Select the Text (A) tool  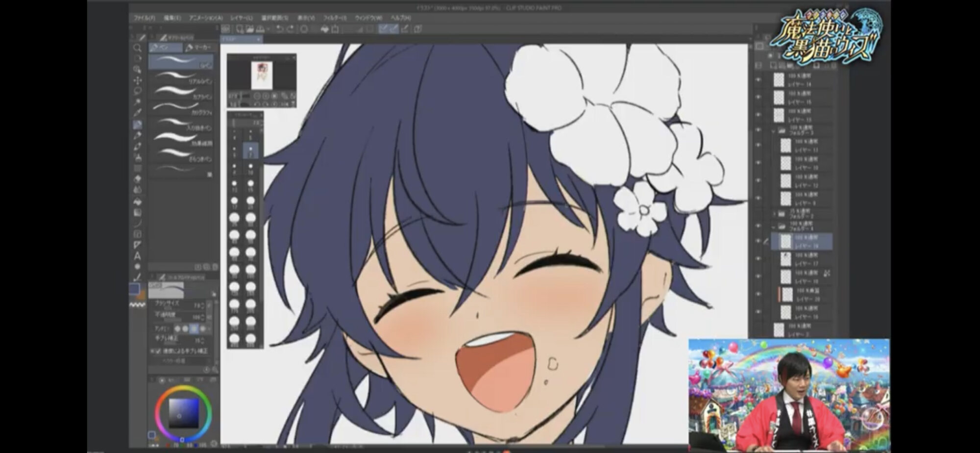click(x=138, y=256)
